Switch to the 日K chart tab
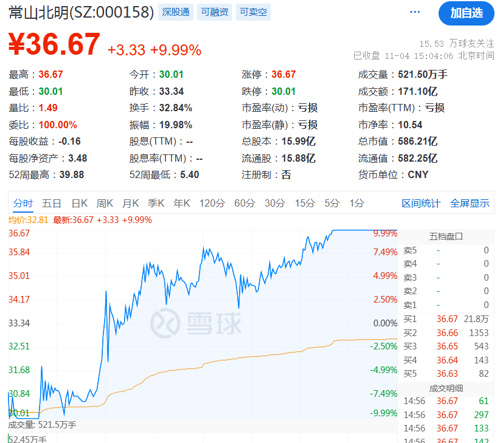500x443 pixels. coord(79,203)
